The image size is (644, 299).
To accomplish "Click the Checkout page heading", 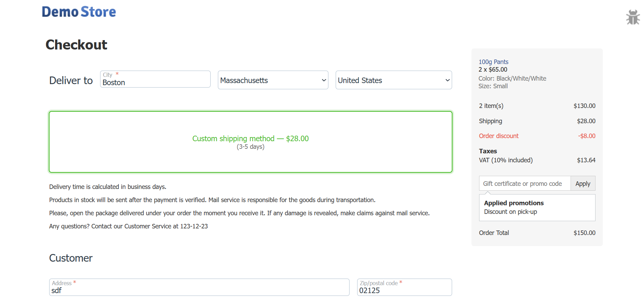I will coord(77,45).
